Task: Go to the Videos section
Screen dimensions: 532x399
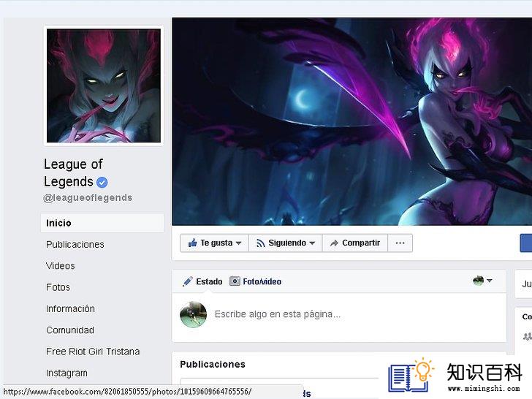Action: coord(61,266)
